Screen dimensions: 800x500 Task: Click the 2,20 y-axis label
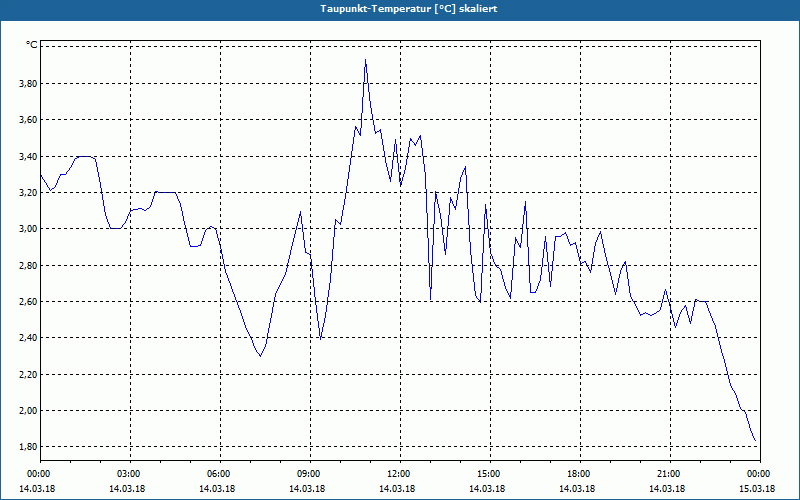(x=28, y=374)
